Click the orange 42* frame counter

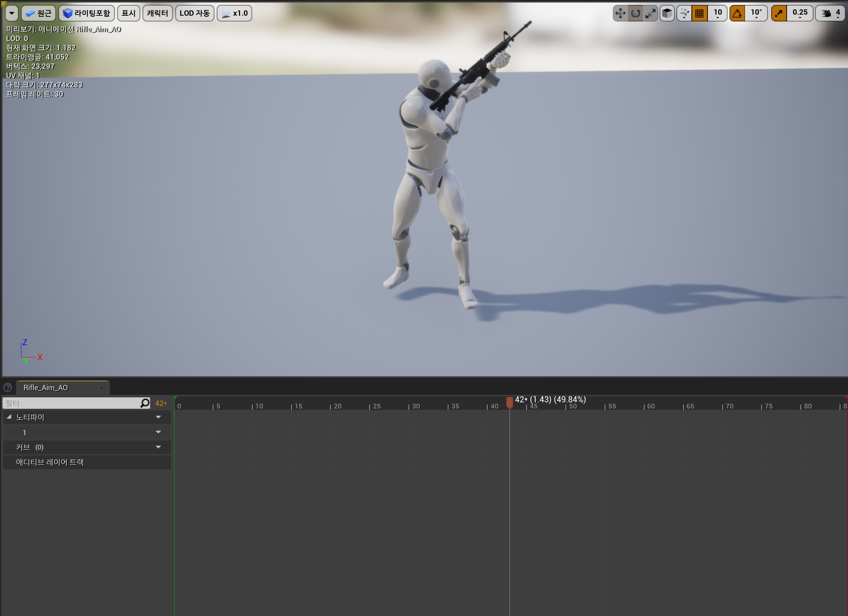161,403
